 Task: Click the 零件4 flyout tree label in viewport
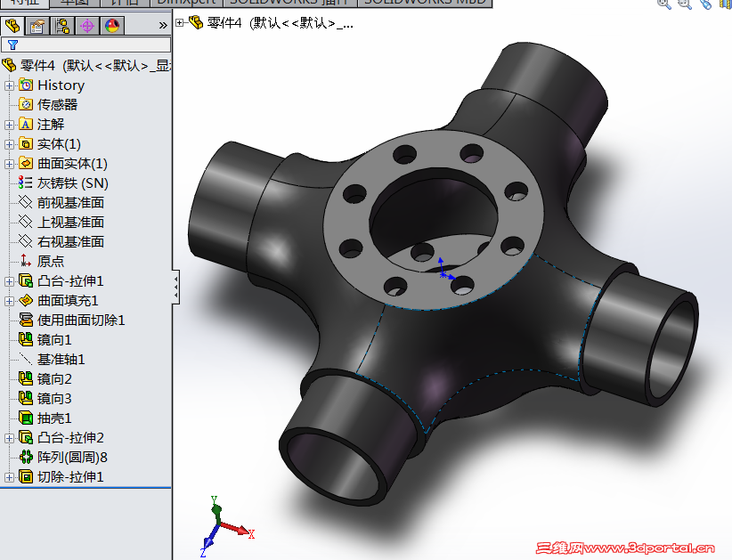[280, 23]
